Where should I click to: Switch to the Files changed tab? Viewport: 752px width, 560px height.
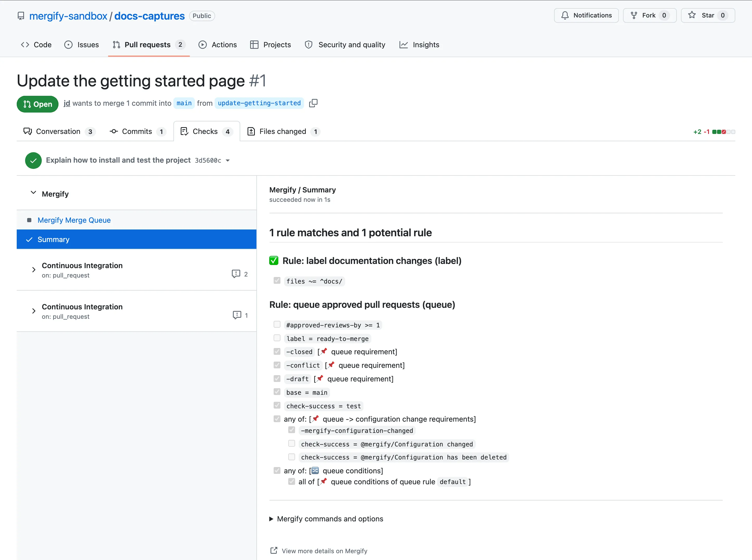point(284,132)
